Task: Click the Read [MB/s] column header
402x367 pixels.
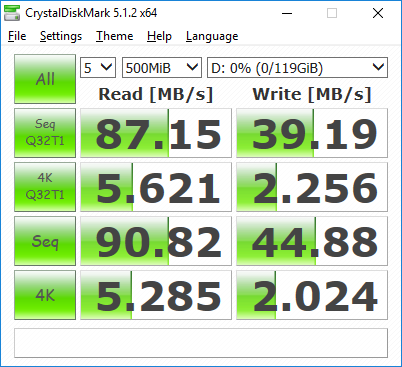Action: (x=156, y=94)
